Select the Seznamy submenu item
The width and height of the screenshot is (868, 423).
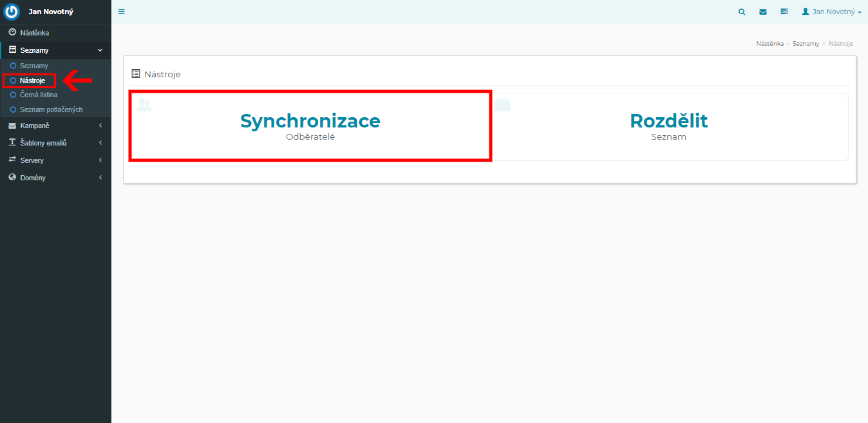coord(33,66)
